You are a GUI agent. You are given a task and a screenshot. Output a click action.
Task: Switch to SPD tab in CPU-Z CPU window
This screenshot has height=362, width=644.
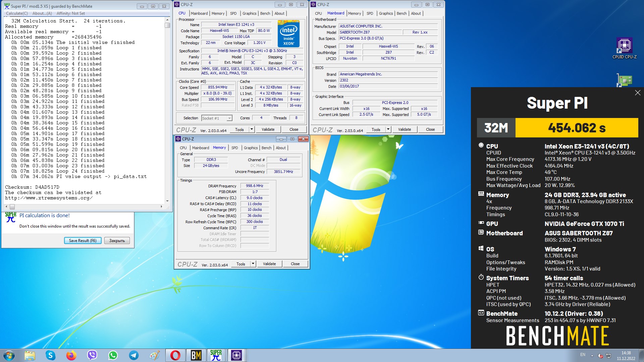click(x=233, y=13)
